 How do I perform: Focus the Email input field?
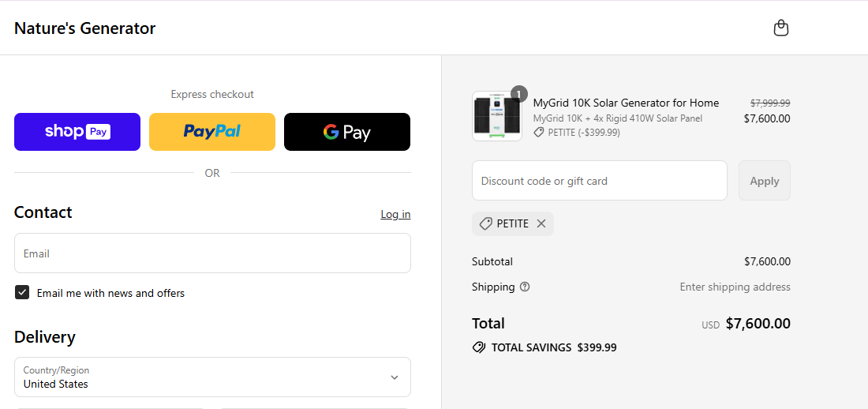[212, 253]
